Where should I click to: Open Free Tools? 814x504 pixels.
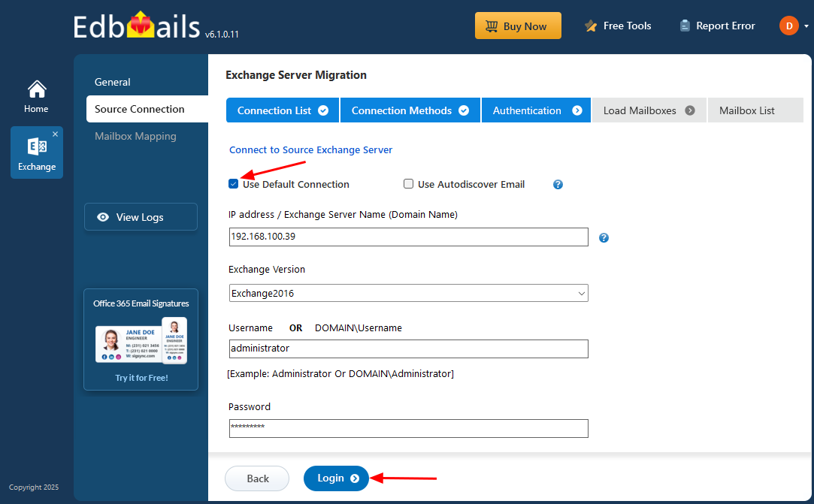pos(618,26)
